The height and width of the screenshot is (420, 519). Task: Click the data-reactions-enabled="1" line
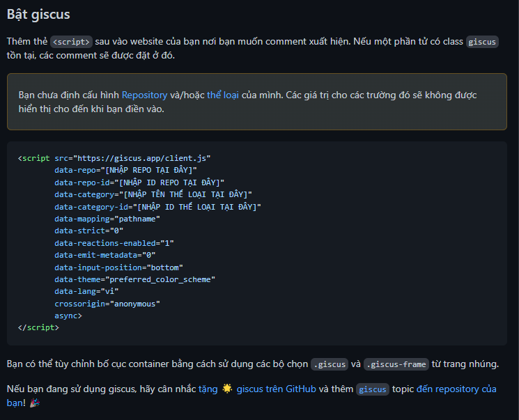[x=114, y=243]
